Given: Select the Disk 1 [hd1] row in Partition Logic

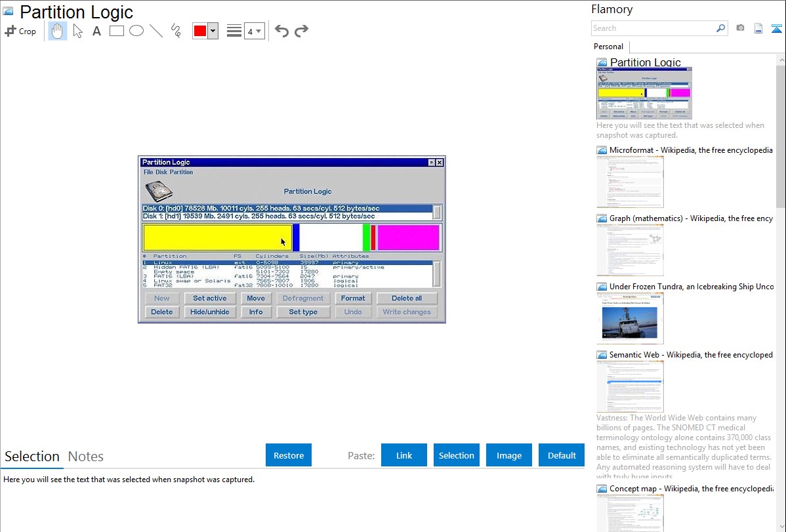Looking at the screenshot, I should point(287,216).
